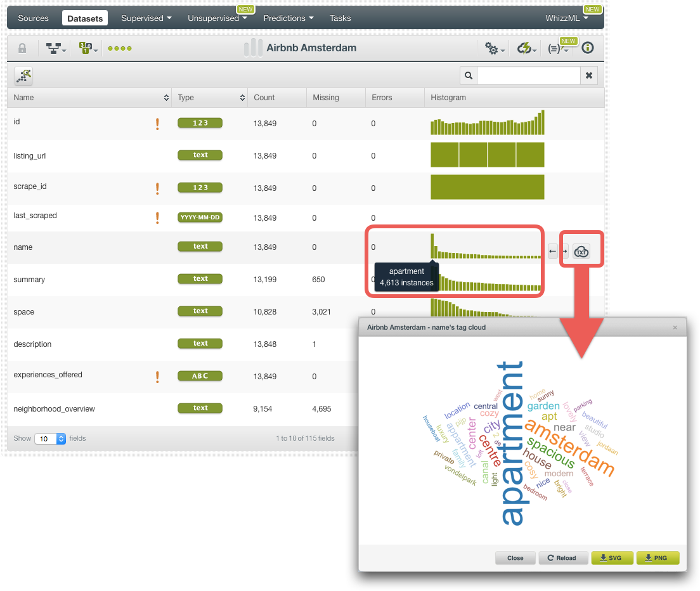Select the 'neighborhood_overview' field name

tap(54, 409)
